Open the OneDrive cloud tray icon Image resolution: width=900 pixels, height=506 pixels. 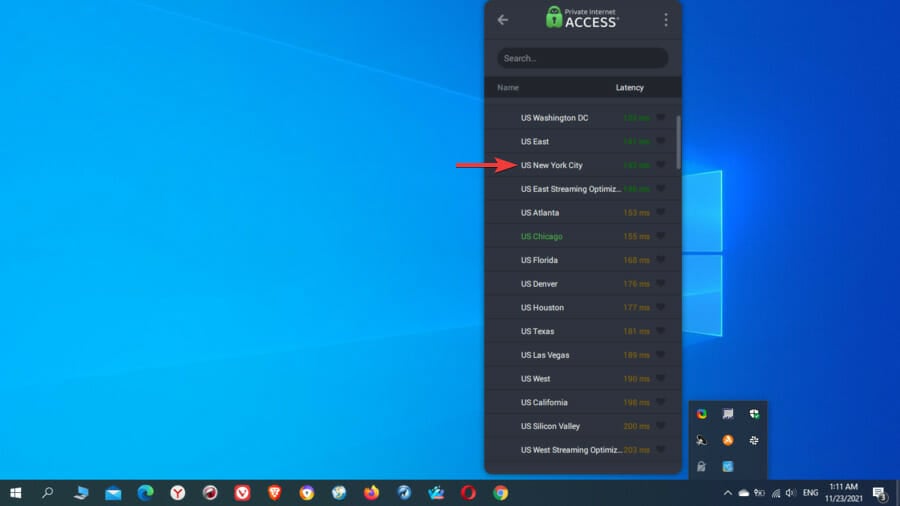point(744,493)
